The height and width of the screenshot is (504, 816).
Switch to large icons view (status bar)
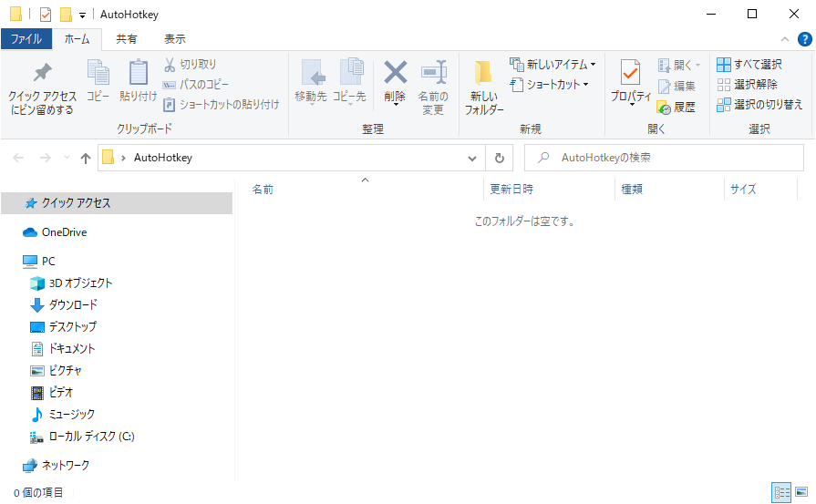pyautogui.click(x=801, y=492)
